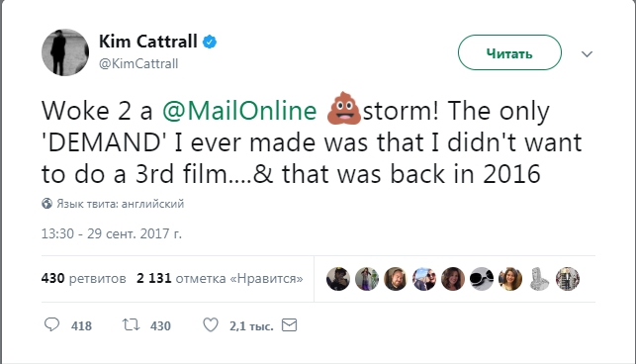Click the sunglasses liker avatar
Screen dimensions: 636x364
pyautogui.click(x=482, y=279)
